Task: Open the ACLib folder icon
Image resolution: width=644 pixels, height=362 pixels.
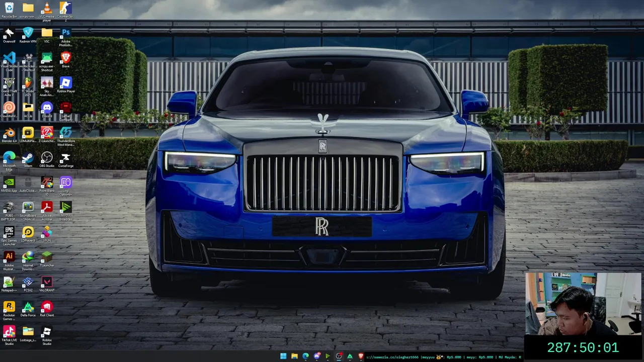Action: tap(28, 110)
